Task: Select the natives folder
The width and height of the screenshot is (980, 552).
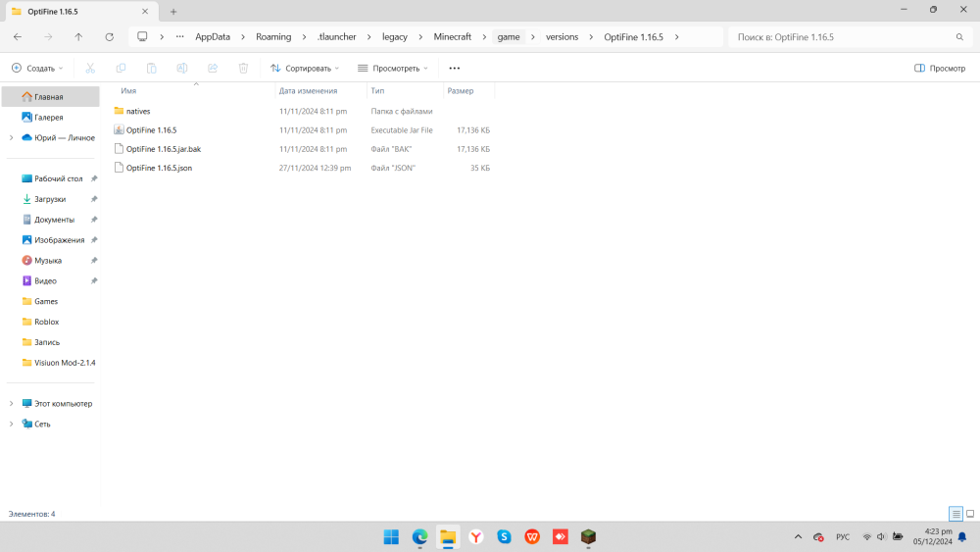Action: 138,111
